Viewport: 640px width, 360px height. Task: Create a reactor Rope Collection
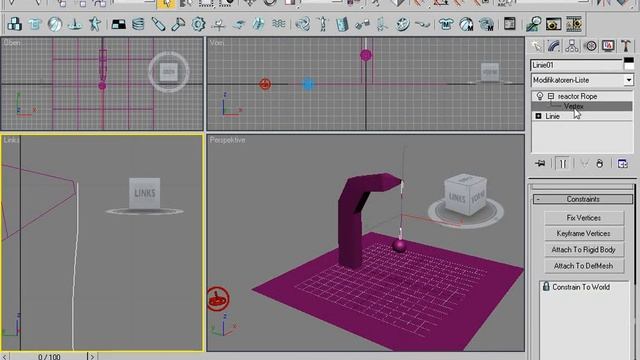[x=75, y=24]
